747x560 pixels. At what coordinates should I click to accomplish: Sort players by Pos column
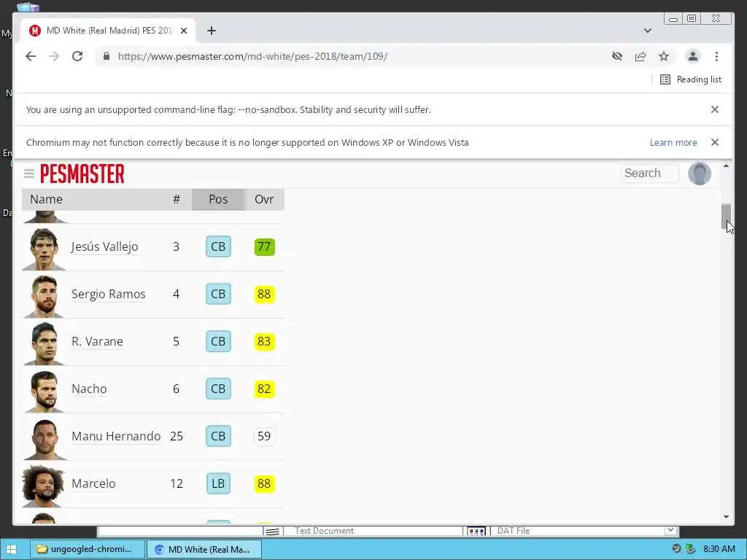pos(218,199)
